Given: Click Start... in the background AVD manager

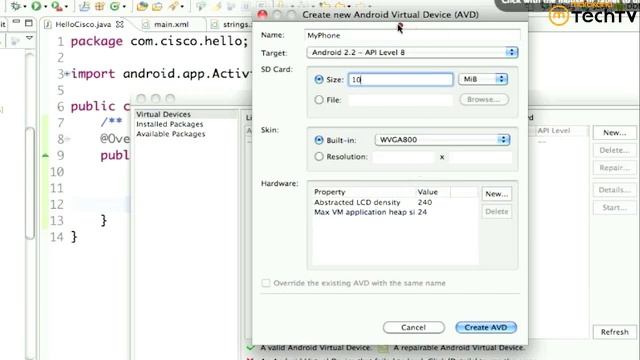Looking at the screenshot, I should (x=614, y=207).
